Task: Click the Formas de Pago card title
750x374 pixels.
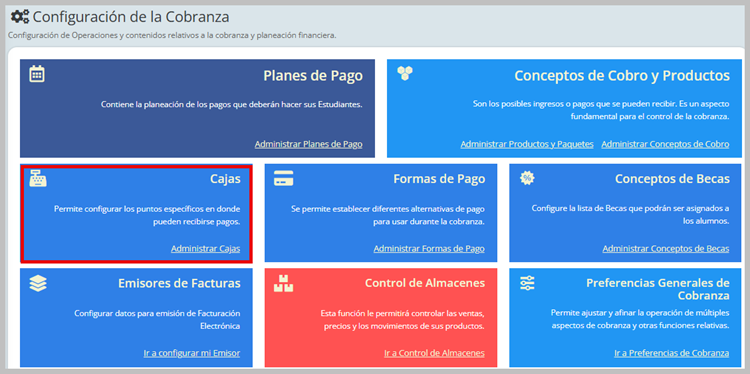Action: click(x=439, y=179)
